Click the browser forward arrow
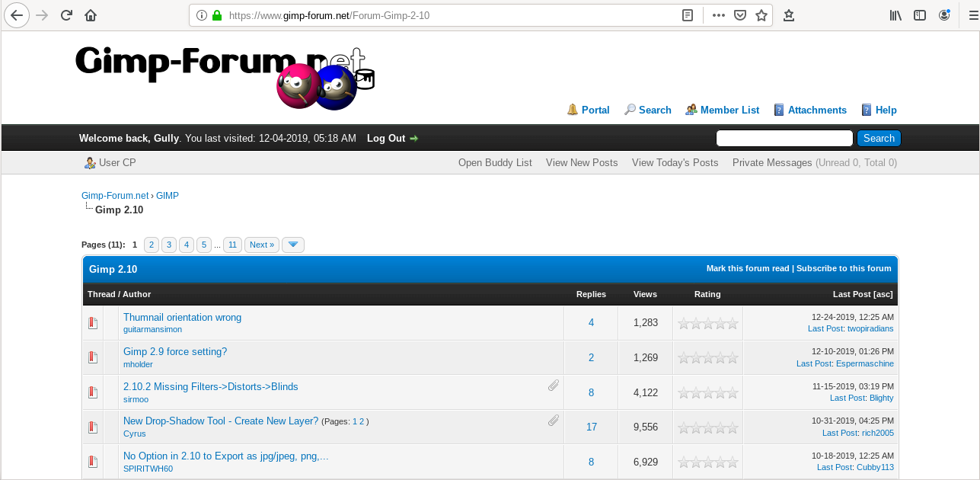This screenshot has width=980, height=480. (x=42, y=15)
